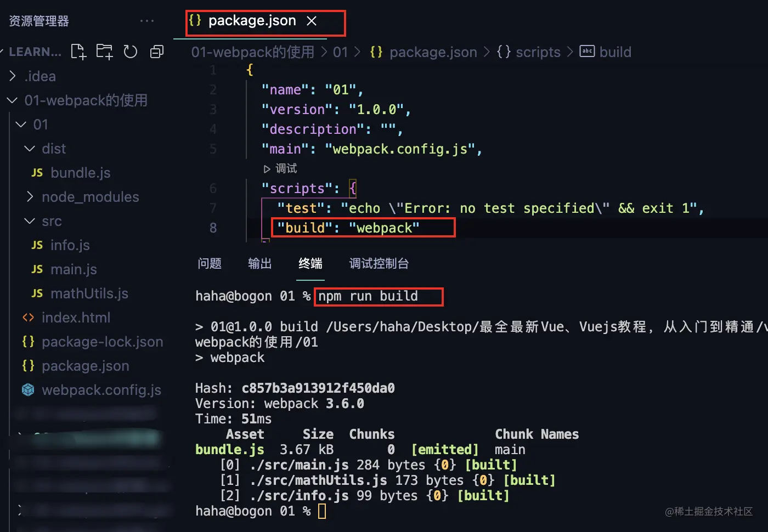Click the JS icon beside main.js
This screenshot has height=532, width=768.
pos(37,269)
